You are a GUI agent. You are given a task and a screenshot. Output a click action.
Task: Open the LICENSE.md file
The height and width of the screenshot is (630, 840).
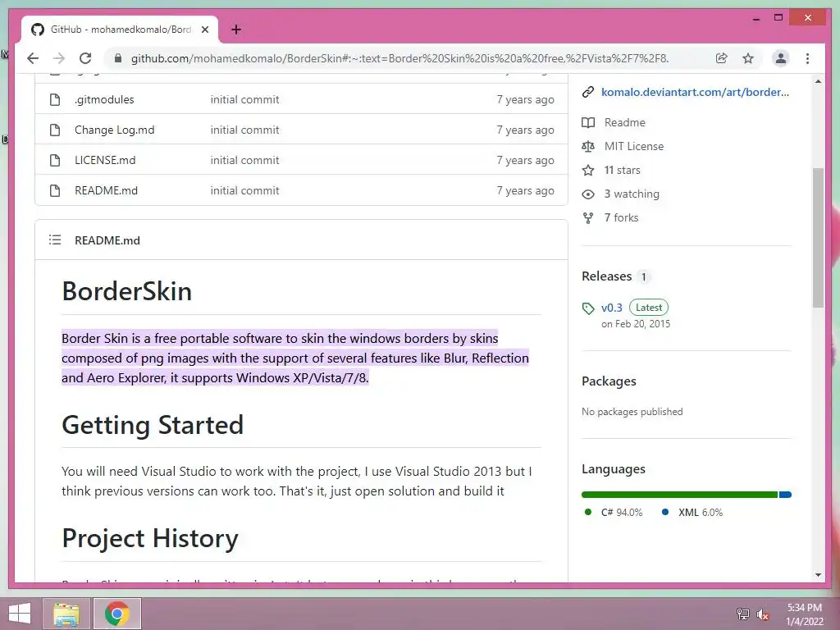pos(105,160)
